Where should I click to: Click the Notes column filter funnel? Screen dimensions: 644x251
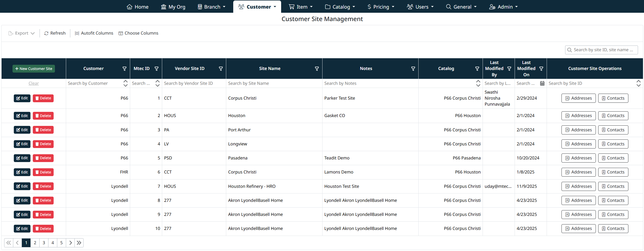[x=413, y=69]
